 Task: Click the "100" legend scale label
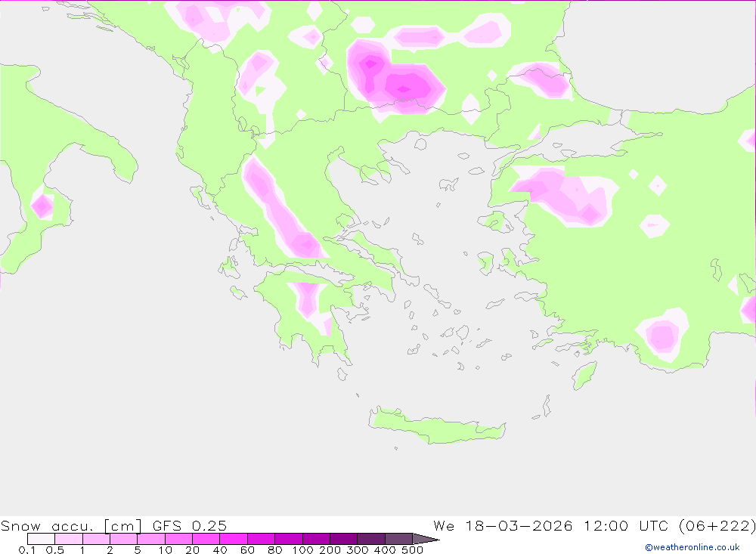tap(302, 550)
